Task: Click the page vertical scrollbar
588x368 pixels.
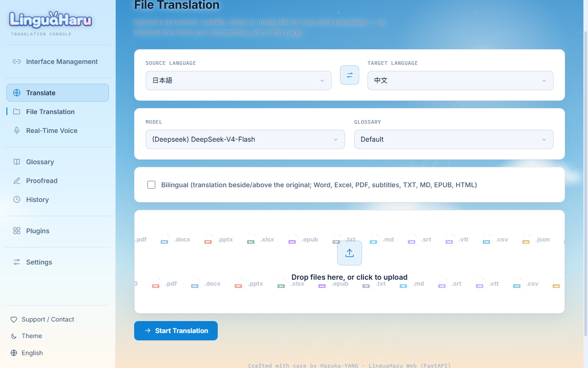Action: (585, 184)
